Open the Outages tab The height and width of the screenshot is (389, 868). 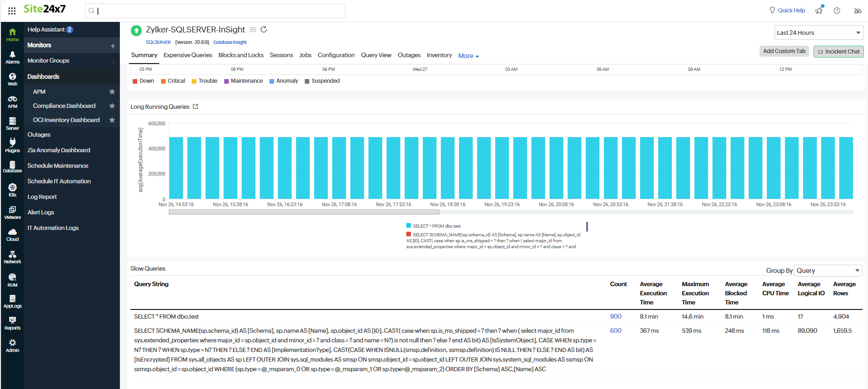(409, 55)
